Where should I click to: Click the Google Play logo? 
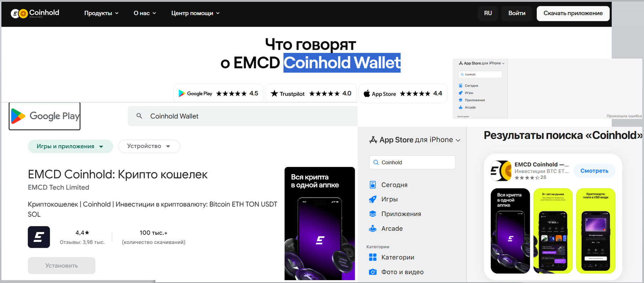click(45, 116)
